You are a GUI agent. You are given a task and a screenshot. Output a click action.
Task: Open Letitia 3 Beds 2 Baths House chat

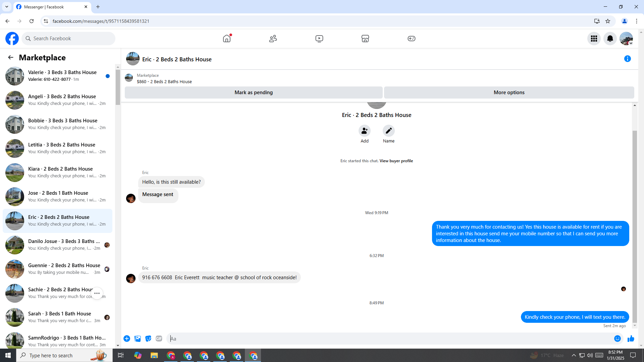point(58,148)
